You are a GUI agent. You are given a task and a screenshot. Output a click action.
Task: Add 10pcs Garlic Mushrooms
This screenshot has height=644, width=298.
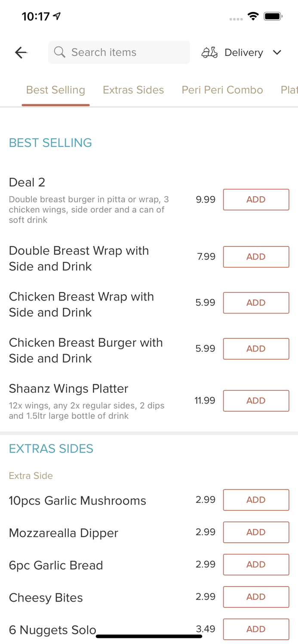click(x=256, y=499)
